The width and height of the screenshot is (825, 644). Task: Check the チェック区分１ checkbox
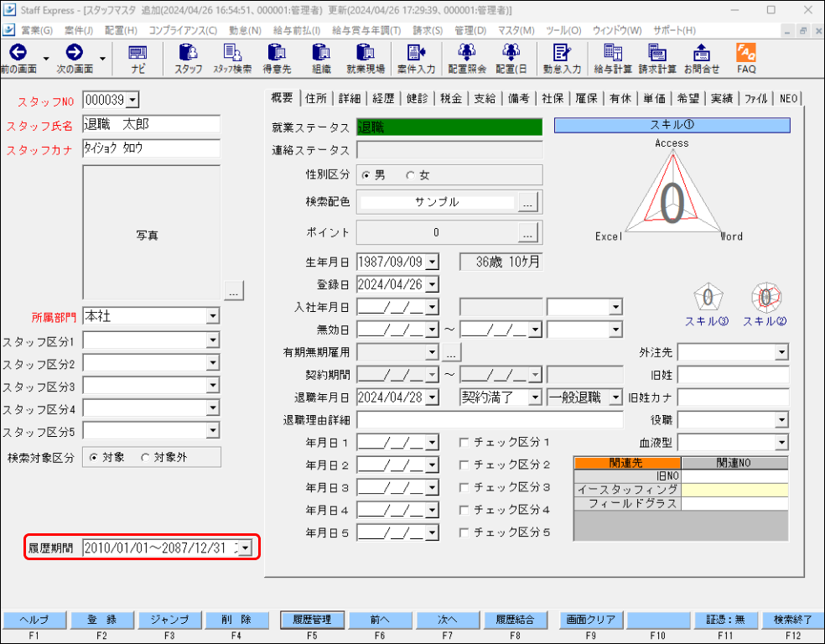click(x=464, y=443)
